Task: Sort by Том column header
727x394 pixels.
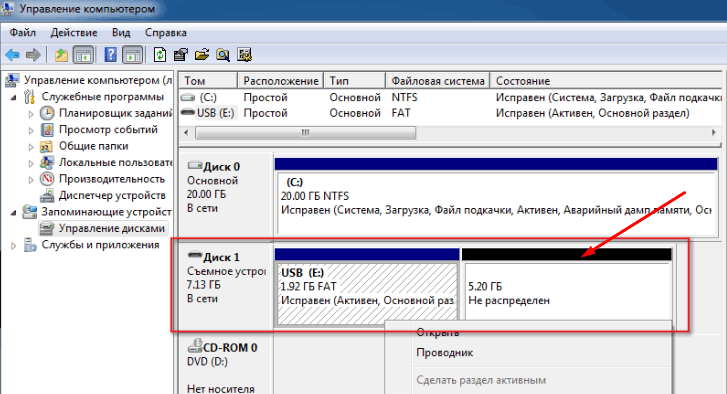Action: pyautogui.click(x=208, y=81)
